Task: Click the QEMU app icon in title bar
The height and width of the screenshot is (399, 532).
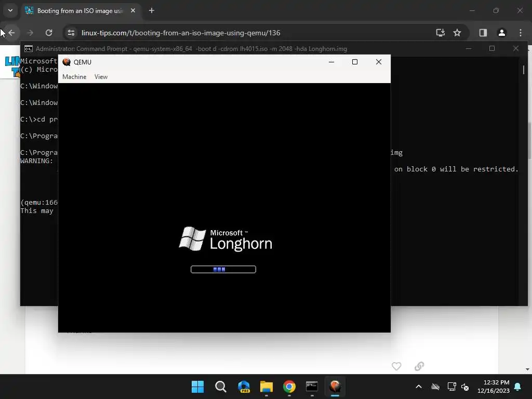Action: coord(66,62)
